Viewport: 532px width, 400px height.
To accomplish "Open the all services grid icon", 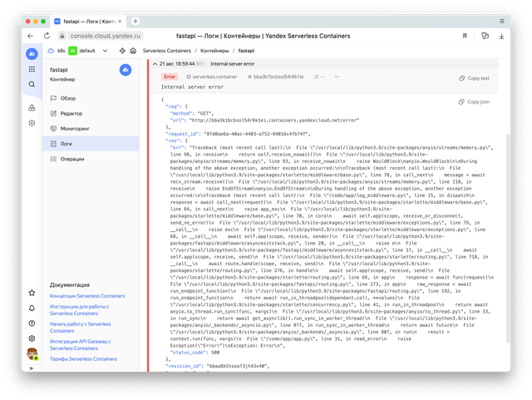I will (x=32, y=69).
